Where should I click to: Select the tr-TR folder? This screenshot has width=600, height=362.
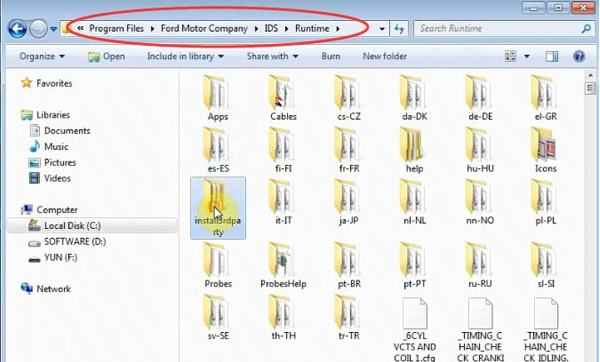349,318
